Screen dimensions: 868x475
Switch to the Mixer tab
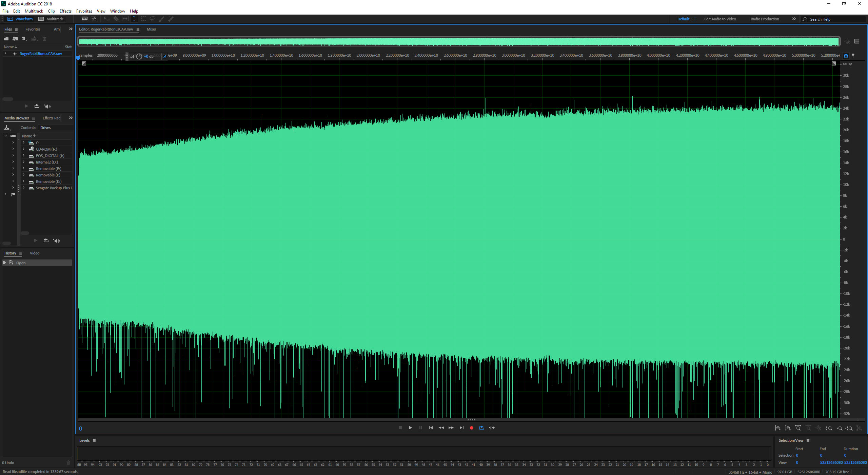click(x=151, y=29)
